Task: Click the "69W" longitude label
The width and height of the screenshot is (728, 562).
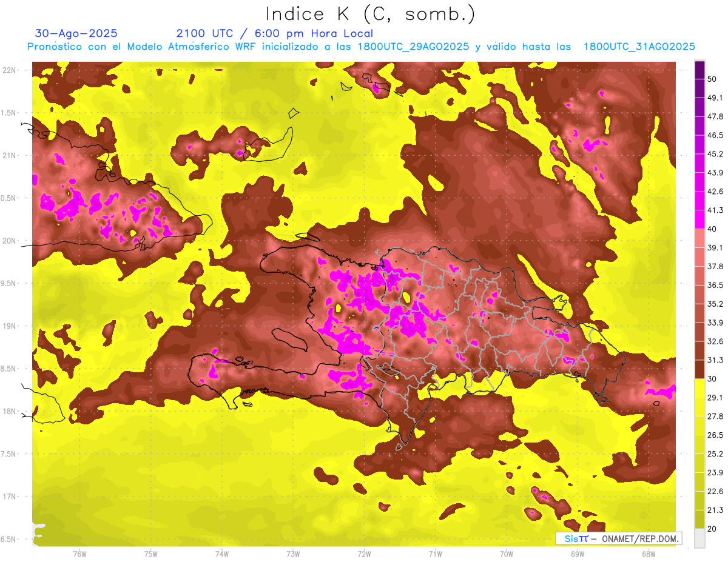Action: click(578, 554)
